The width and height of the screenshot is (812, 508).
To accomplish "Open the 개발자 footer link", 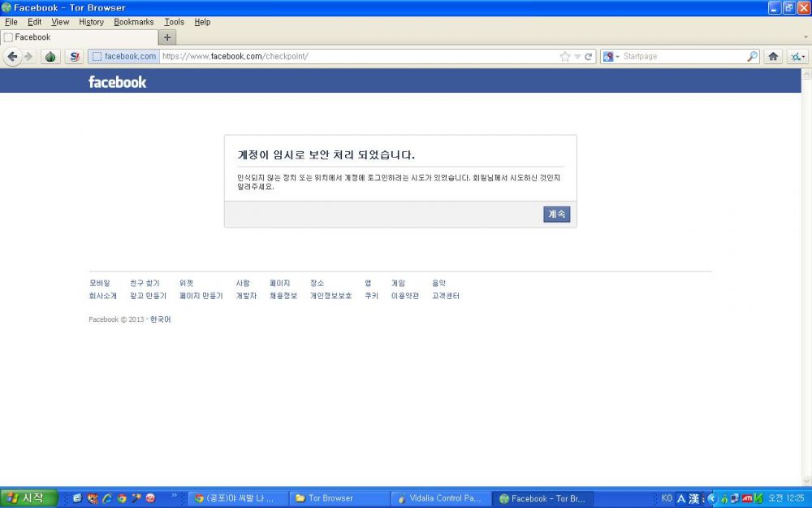I will click(246, 296).
